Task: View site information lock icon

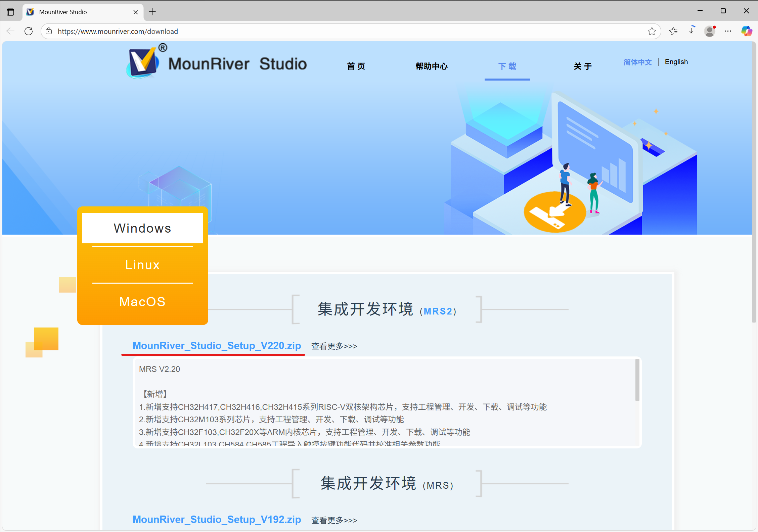Action: [x=49, y=31]
